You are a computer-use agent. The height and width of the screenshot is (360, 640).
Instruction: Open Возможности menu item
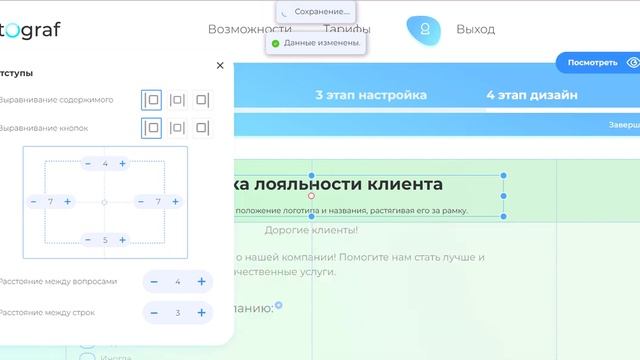pos(250,29)
